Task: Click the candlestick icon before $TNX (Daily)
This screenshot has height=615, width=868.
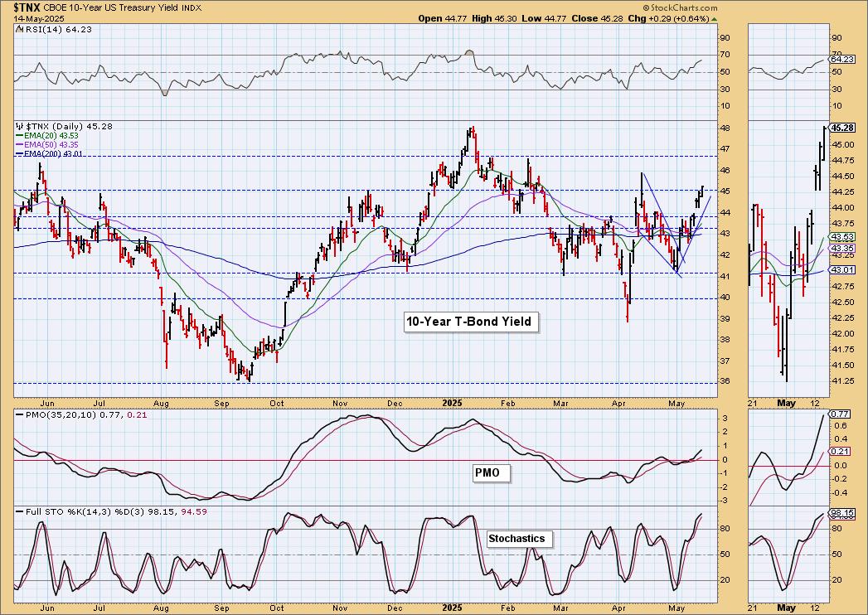Action: tap(20, 126)
